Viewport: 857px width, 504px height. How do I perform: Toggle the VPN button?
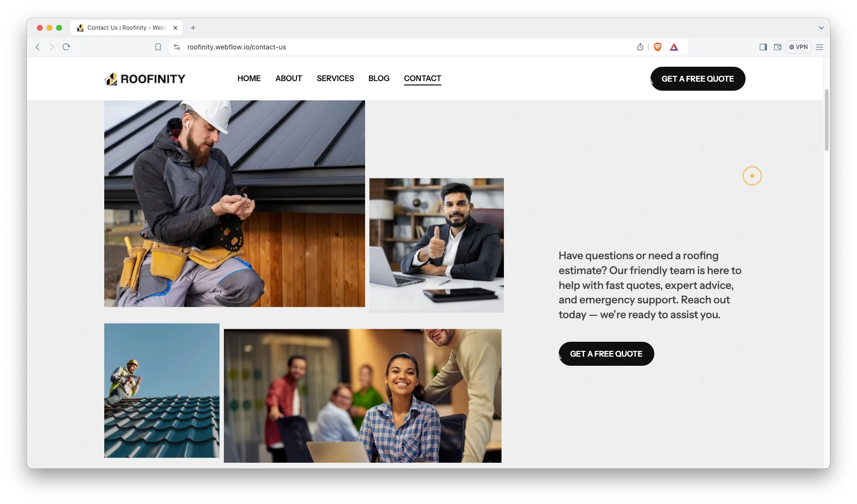click(798, 47)
